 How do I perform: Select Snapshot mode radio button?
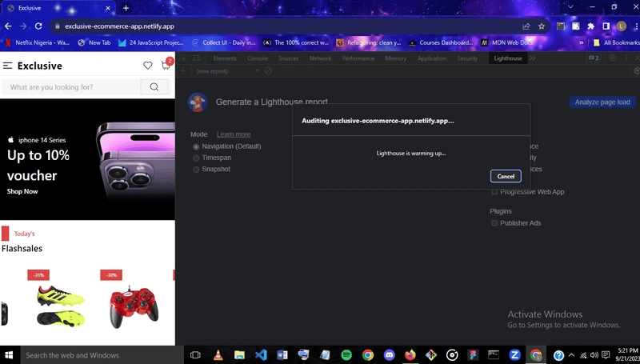pos(196,170)
